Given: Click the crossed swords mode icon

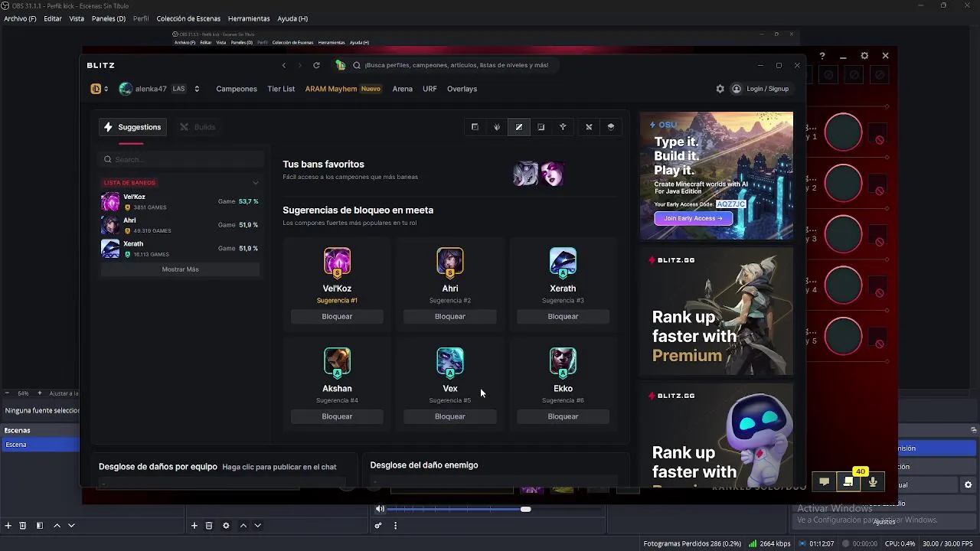Looking at the screenshot, I should click(589, 127).
